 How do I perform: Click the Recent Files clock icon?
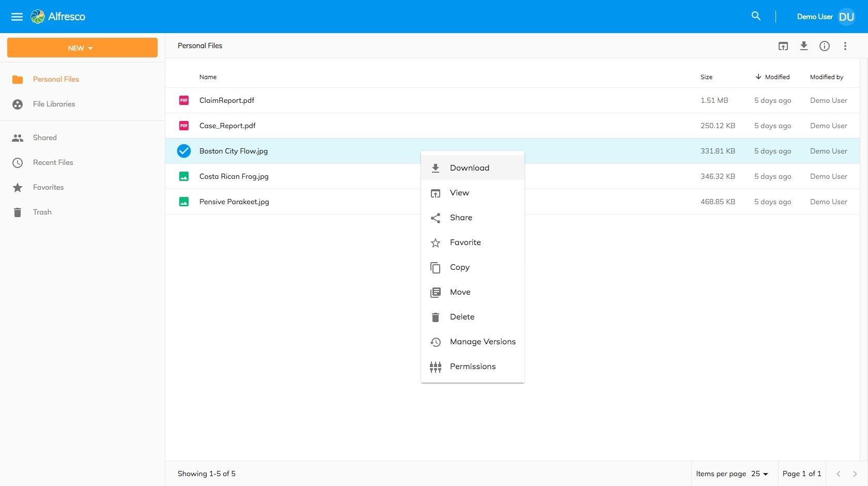click(x=18, y=163)
